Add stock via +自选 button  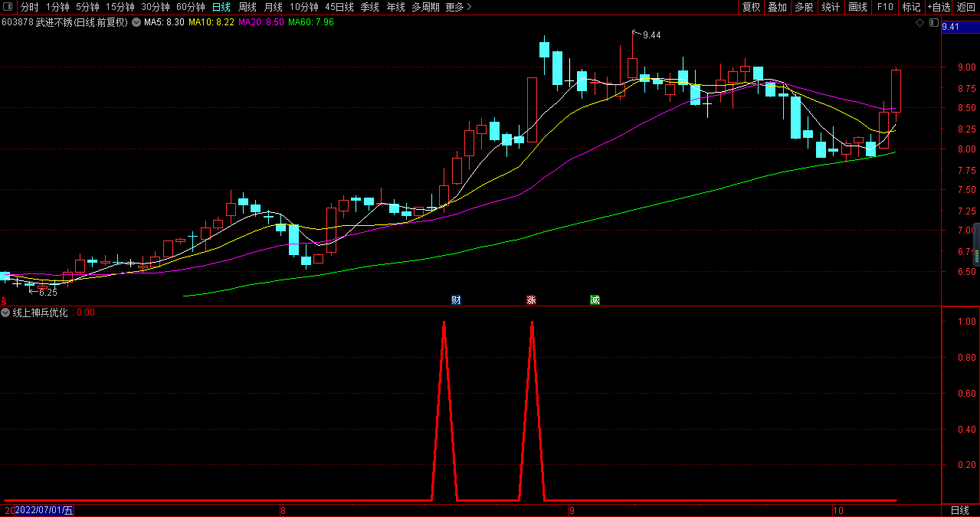939,7
